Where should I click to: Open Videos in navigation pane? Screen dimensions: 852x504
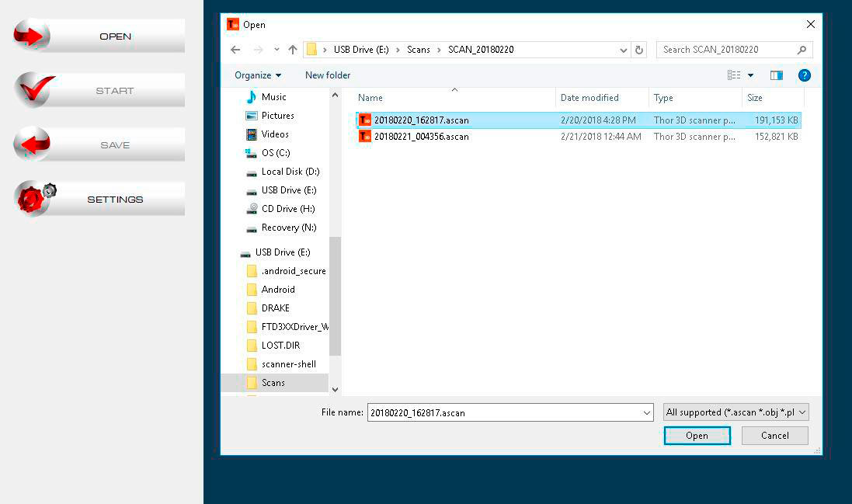coord(275,134)
